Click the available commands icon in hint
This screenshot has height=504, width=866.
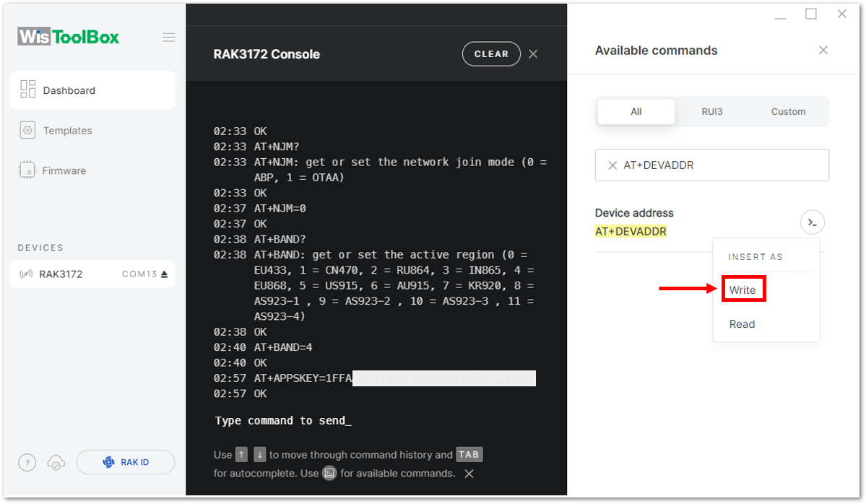pos(330,473)
